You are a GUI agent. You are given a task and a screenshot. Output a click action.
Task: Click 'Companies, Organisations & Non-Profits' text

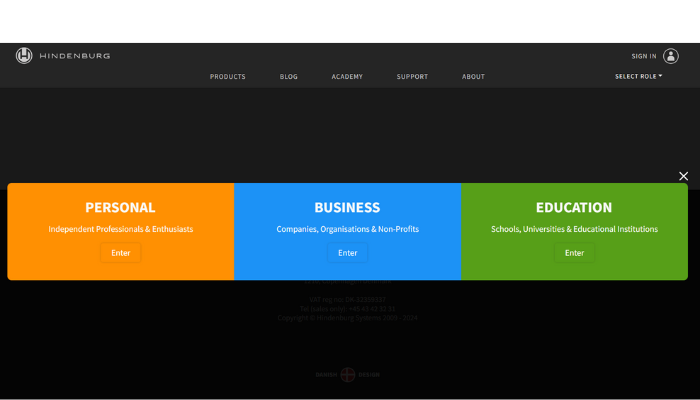[x=347, y=229]
